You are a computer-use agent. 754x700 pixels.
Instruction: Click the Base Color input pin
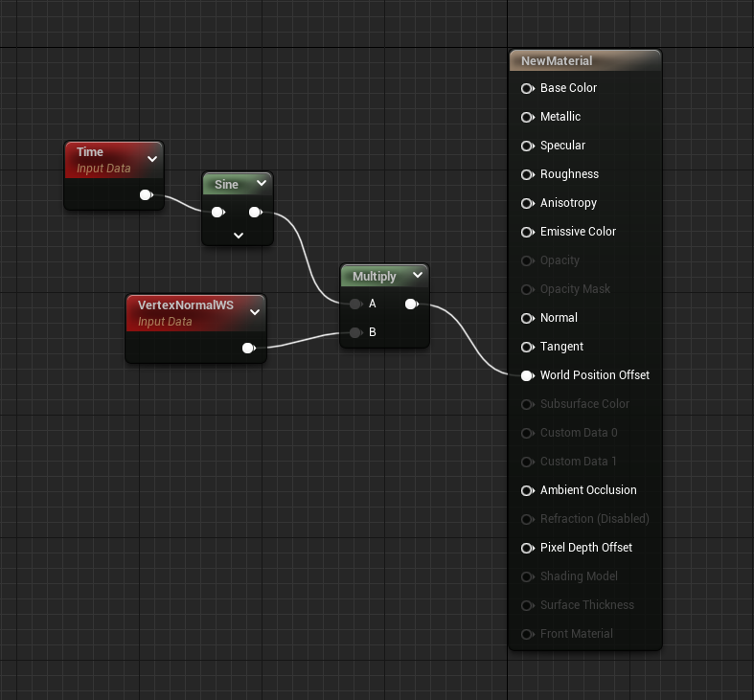coord(527,88)
